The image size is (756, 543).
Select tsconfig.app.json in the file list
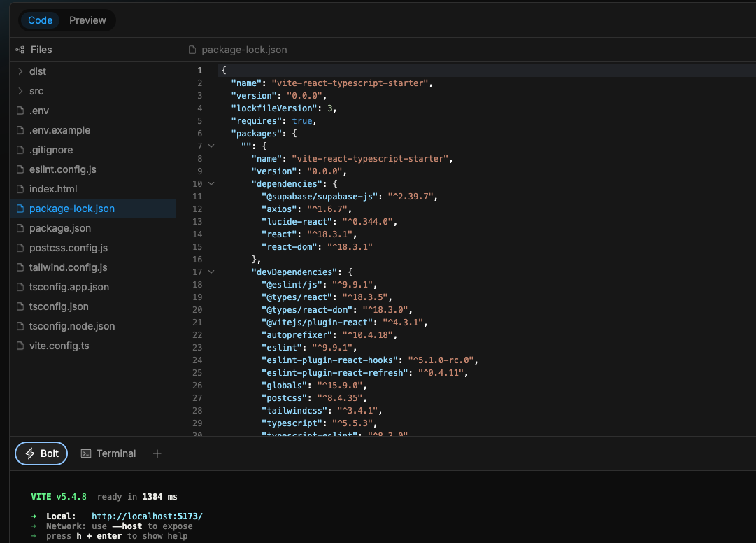[x=69, y=287]
